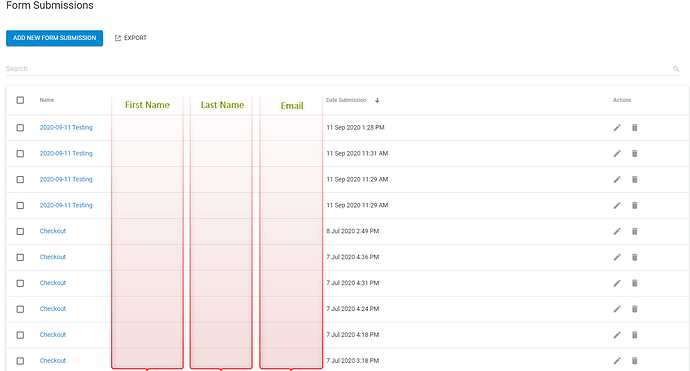Image resolution: width=690 pixels, height=371 pixels.
Task: Export the form submissions
Action: pyautogui.click(x=131, y=38)
